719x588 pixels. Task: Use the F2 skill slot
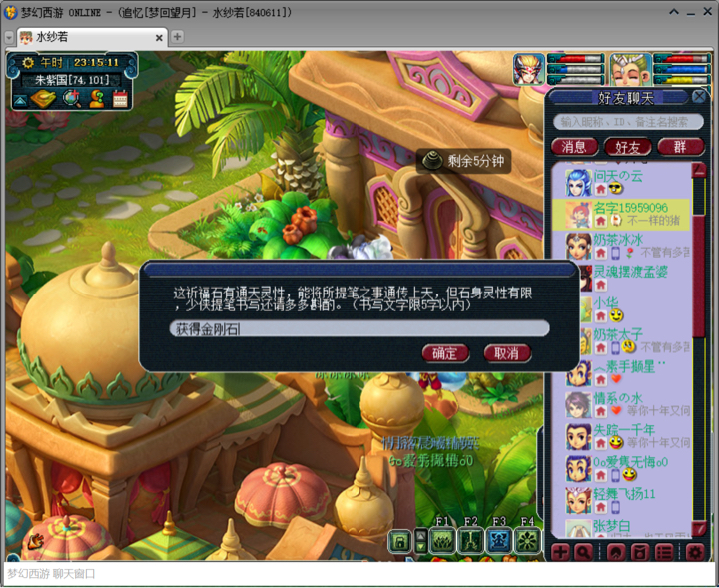(x=471, y=541)
